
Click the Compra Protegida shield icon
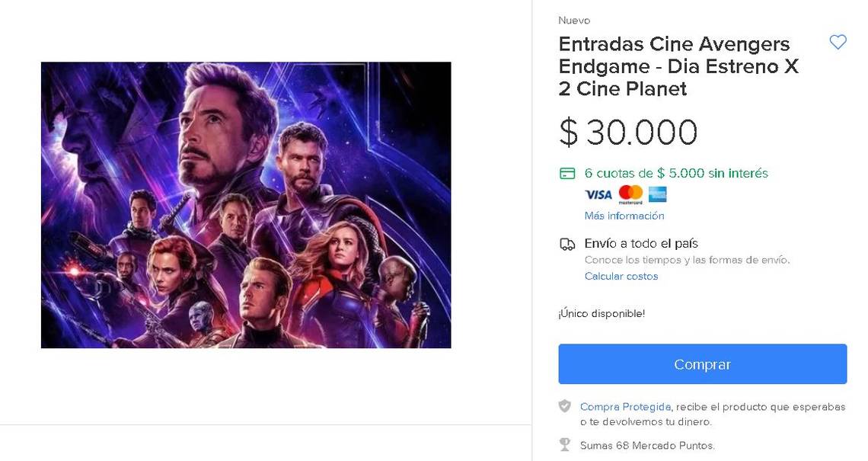tap(565, 407)
